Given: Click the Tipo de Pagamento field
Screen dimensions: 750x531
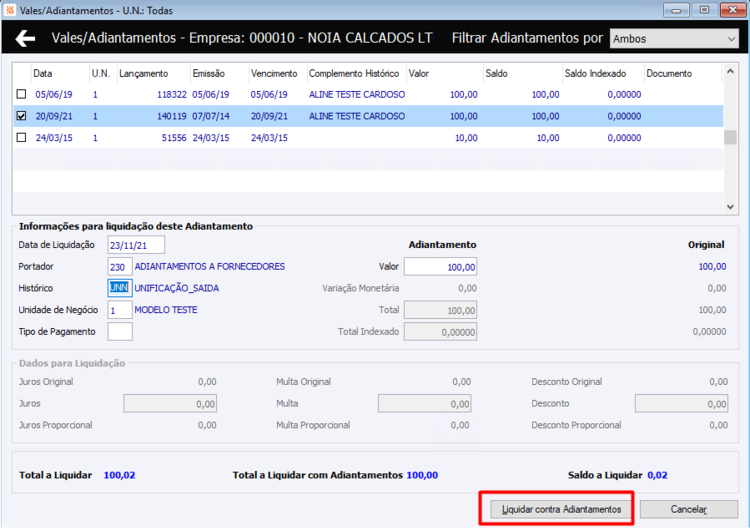Looking at the screenshot, I should click(120, 332).
